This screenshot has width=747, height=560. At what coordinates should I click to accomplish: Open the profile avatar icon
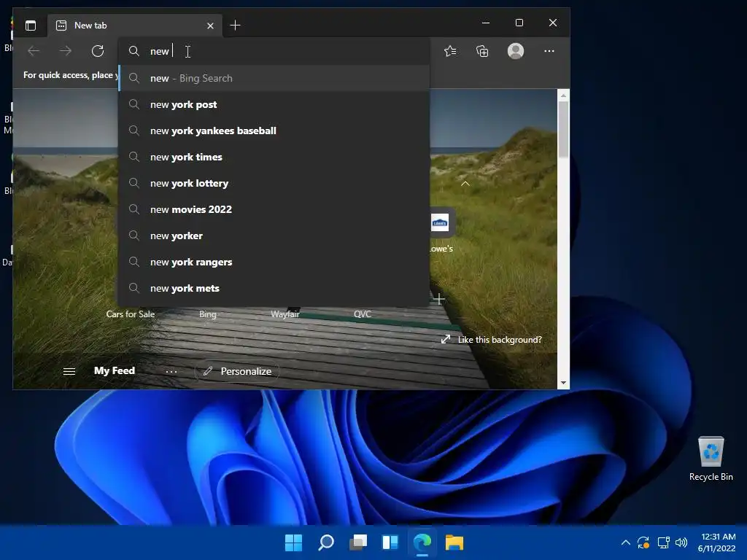(516, 51)
